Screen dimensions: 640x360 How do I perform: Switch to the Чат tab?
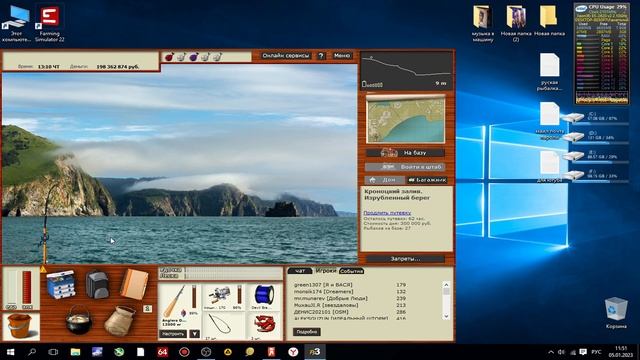(x=300, y=271)
